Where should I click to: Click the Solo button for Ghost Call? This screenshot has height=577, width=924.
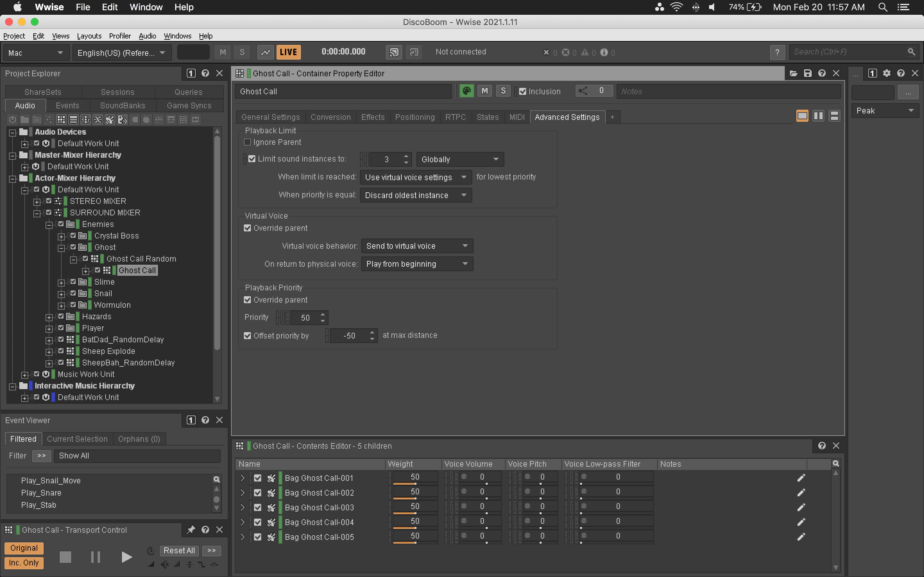pos(503,91)
